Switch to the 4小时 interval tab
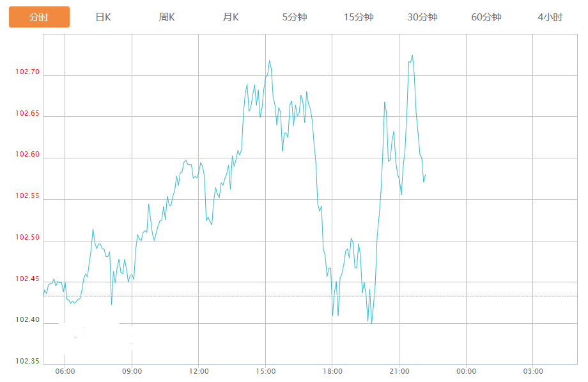 click(x=550, y=17)
